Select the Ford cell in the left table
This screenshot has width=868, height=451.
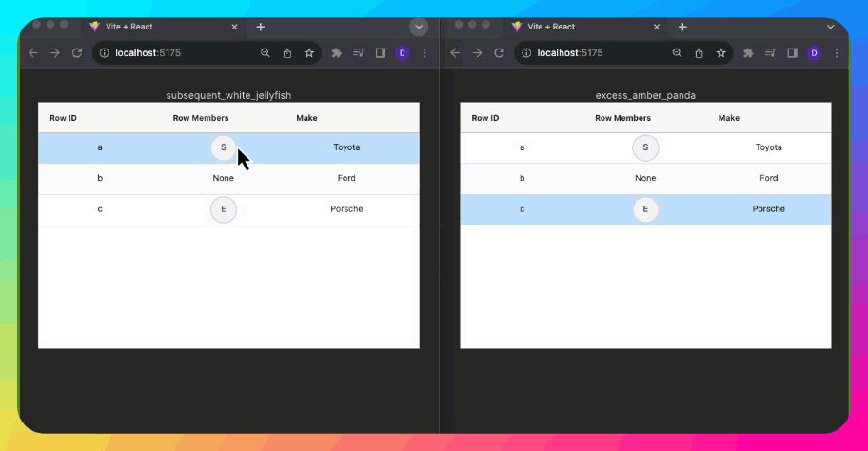point(346,178)
